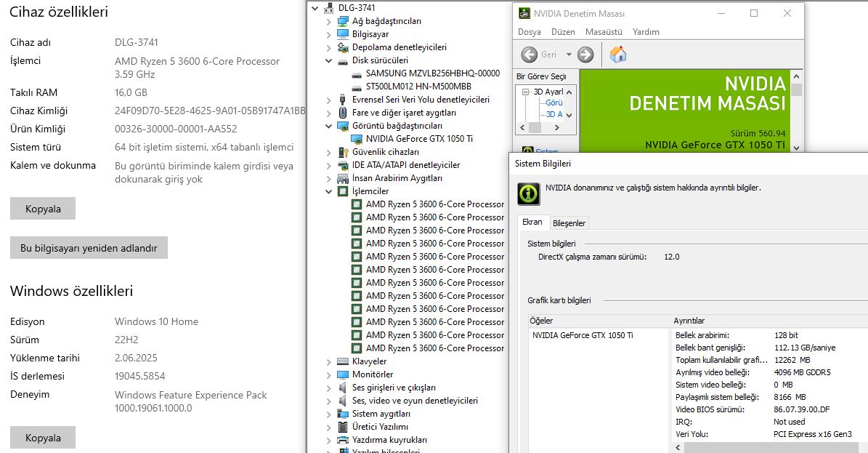
Task: Open the Masaüstü menu
Action: (x=604, y=32)
